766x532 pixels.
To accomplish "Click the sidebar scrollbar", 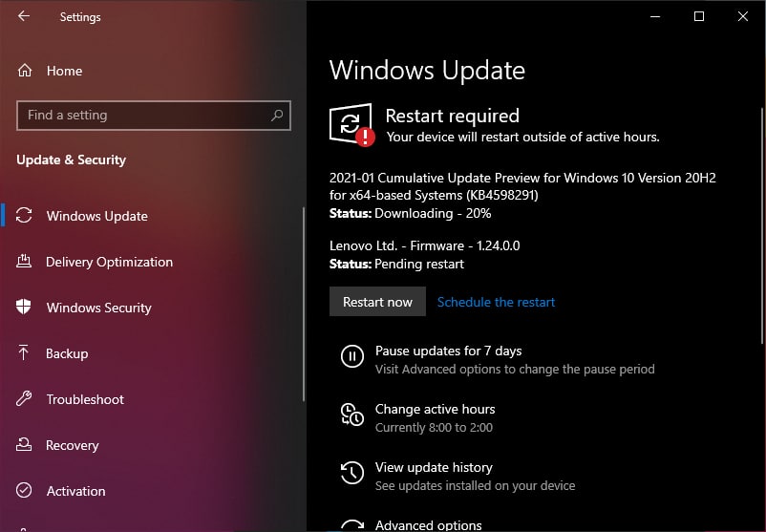I will pos(304,304).
